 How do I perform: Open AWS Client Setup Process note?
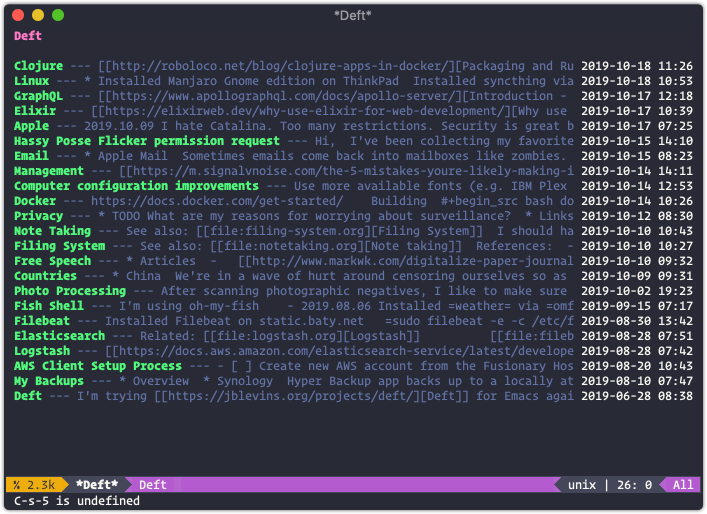pyautogui.click(x=98, y=366)
